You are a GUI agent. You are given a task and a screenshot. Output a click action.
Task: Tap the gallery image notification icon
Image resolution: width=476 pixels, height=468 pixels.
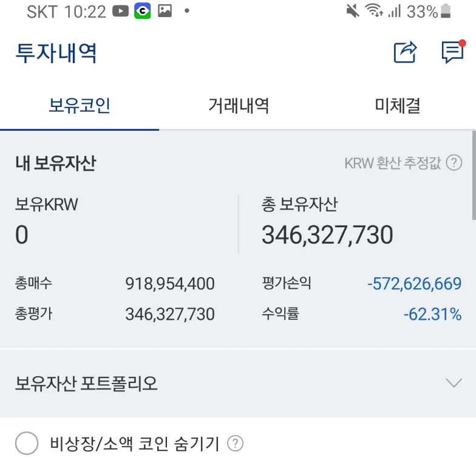tap(165, 11)
